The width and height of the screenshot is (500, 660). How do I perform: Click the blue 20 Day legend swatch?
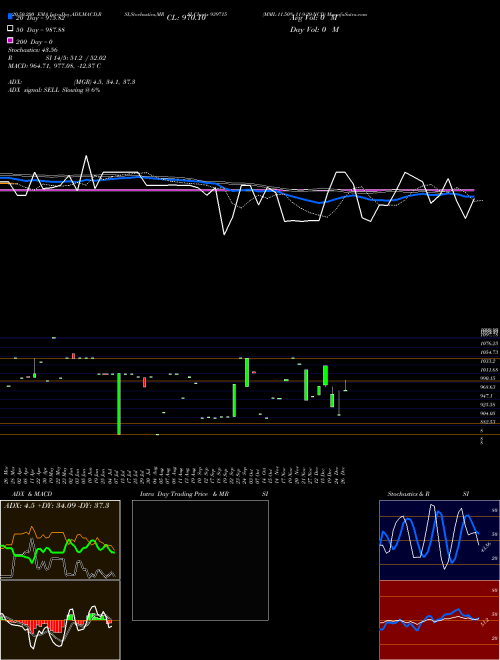10,17
